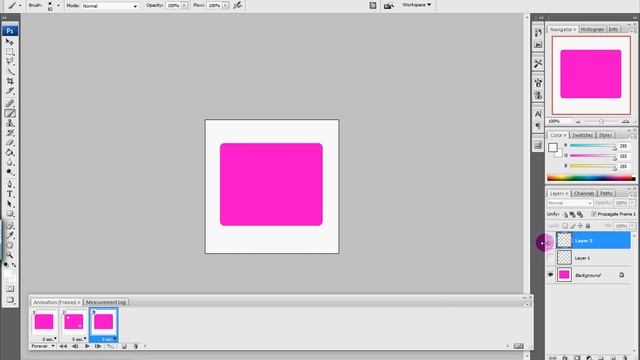Switch to the Info tab
The height and width of the screenshot is (360, 640).
(x=613, y=29)
